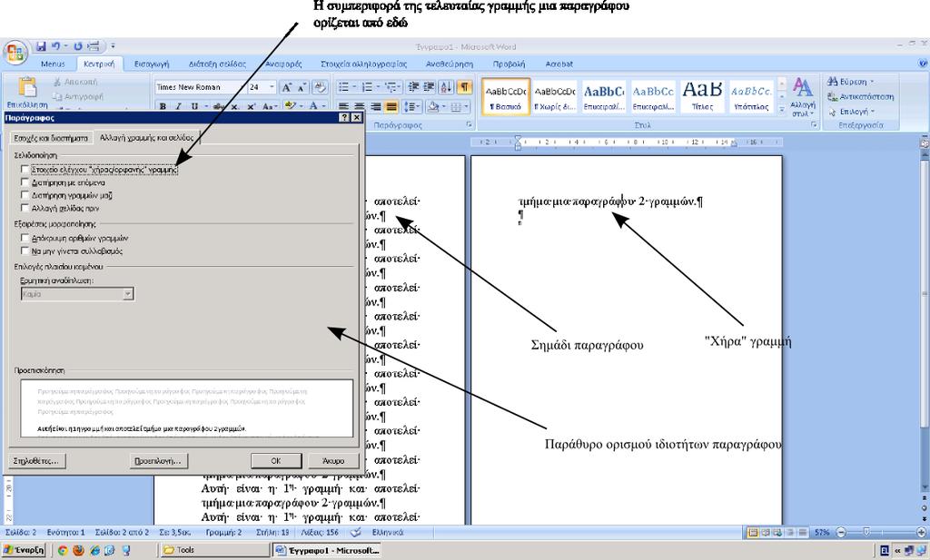930x560 pixels.
Task: Clear formatting with the eraser icon
Action: click(x=320, y=87)
